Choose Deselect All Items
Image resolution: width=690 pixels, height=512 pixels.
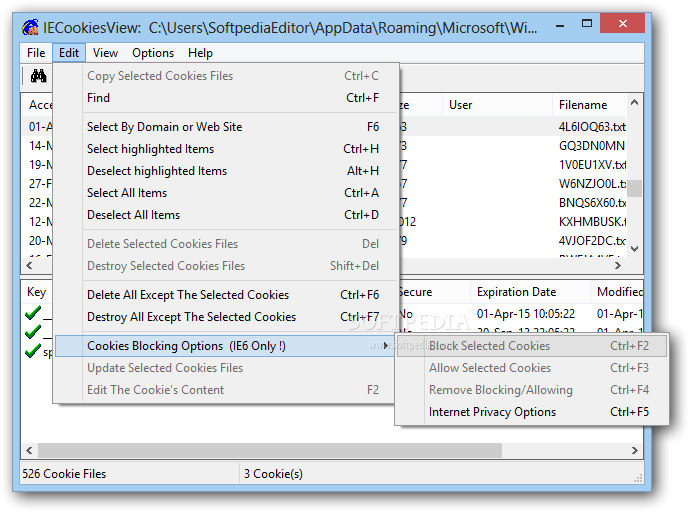click(x=227, y=215)
